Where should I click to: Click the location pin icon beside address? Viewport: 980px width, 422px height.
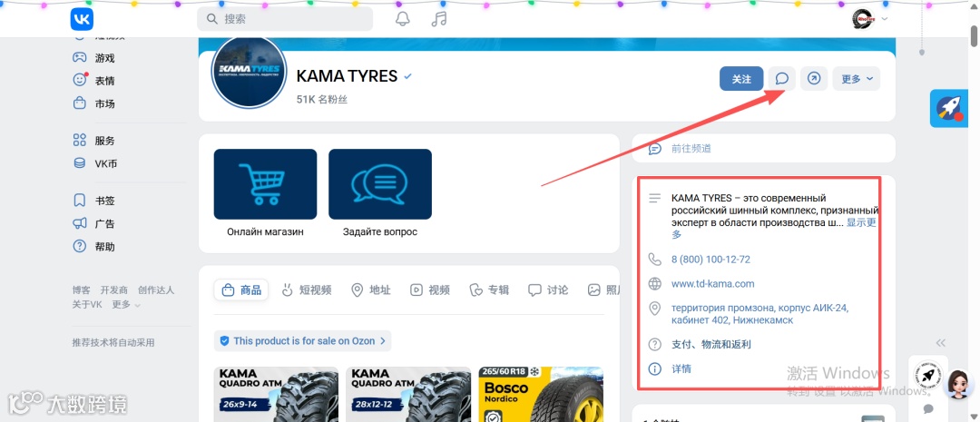654,309
